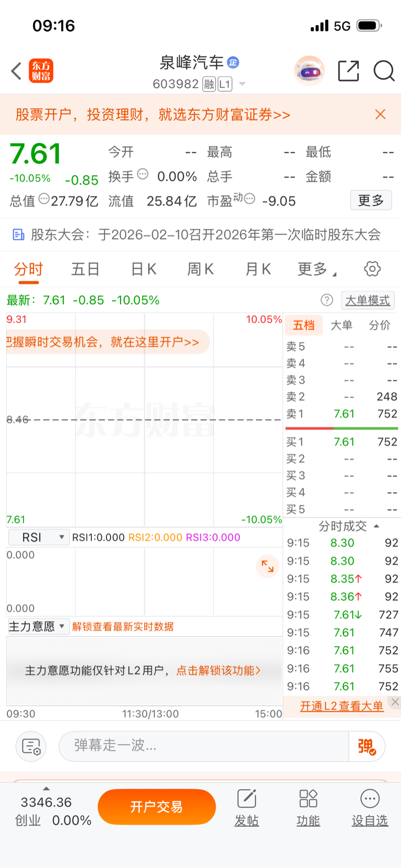This screenshot has width=401, height=868.
Task: Read 股东大会 2026-02-10 announcement text
Action: [x=206, y=235]
